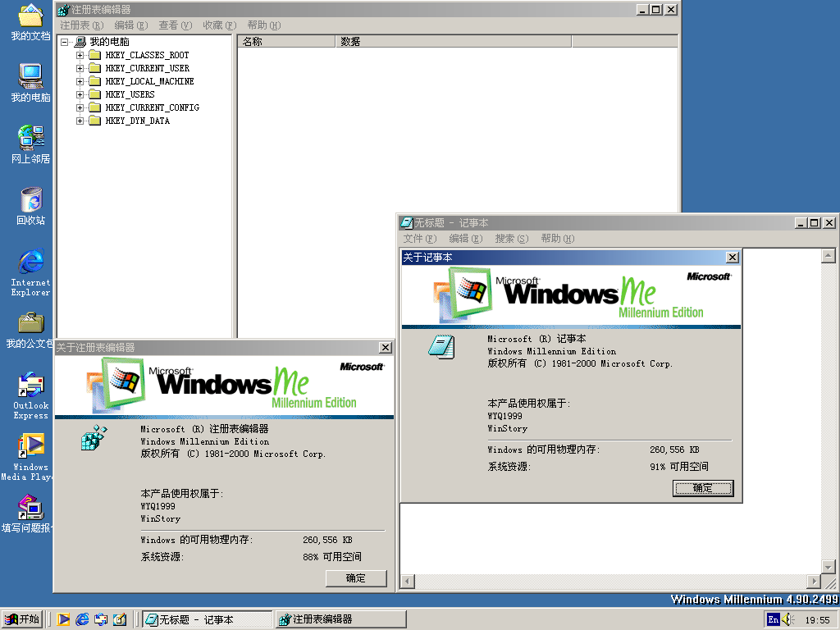Expand the HKEY_CURRENT_USER key

pyautogui.click(x=80, y=68)
